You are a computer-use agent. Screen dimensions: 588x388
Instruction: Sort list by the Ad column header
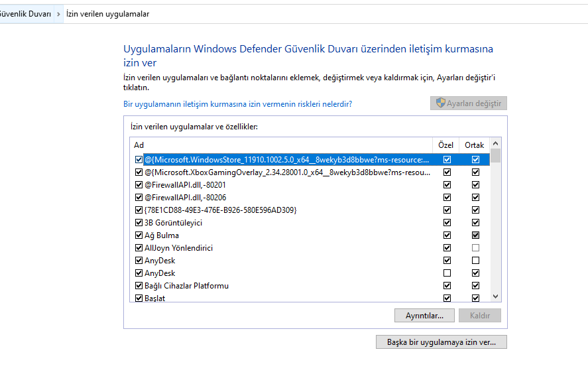click(x=278, y=145)
